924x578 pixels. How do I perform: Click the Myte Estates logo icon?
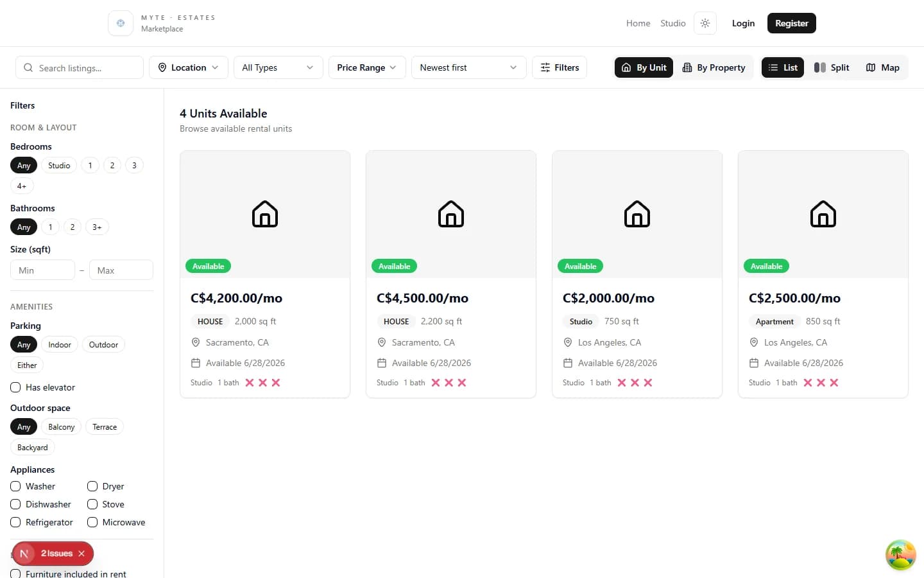(121, 23)
